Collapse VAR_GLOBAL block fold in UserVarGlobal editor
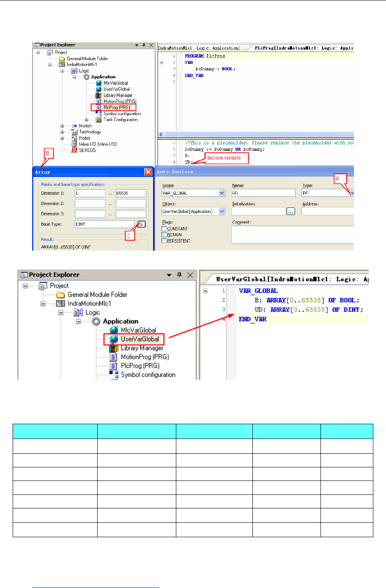This screenshot has width=386, height=588. [205, 291]
